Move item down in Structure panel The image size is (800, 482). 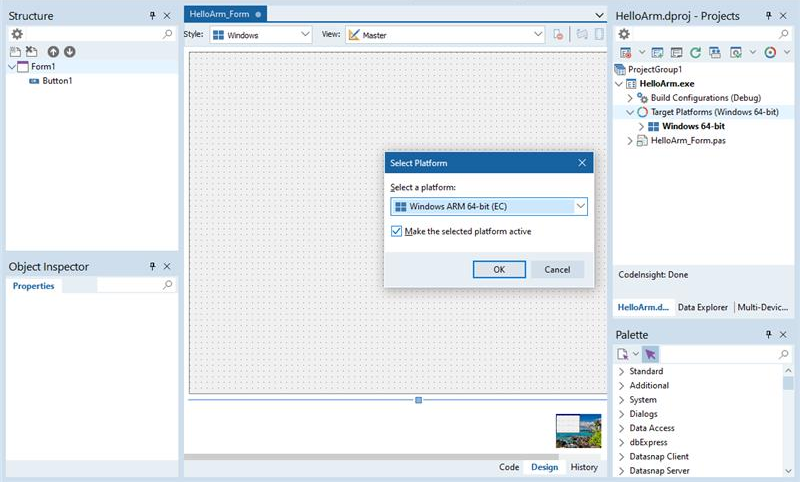(x=69, y=52)
